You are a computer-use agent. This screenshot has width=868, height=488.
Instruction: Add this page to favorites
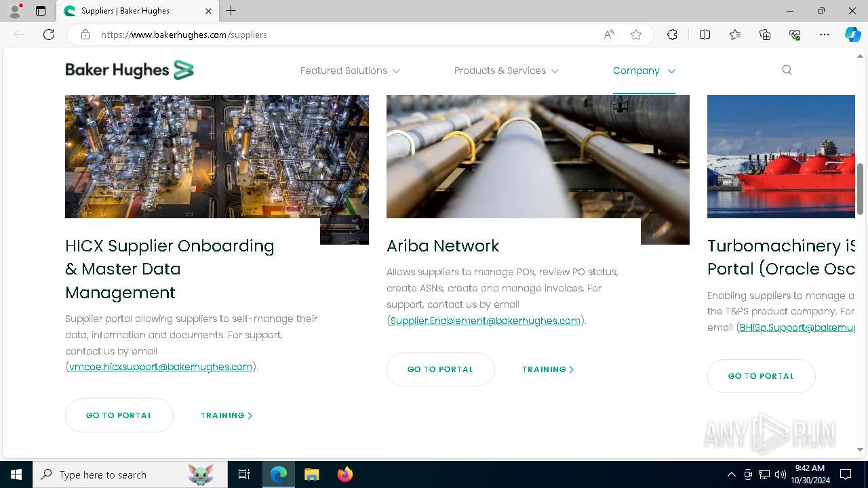pos(636,35)
